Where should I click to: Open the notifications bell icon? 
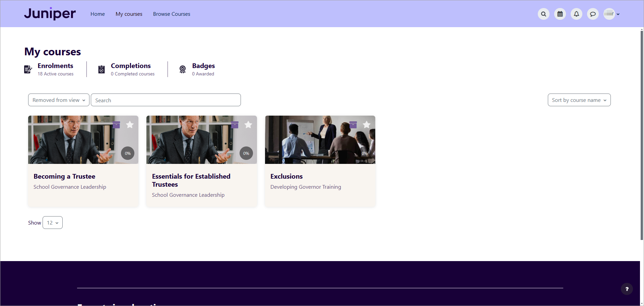(x=576, y=14)
